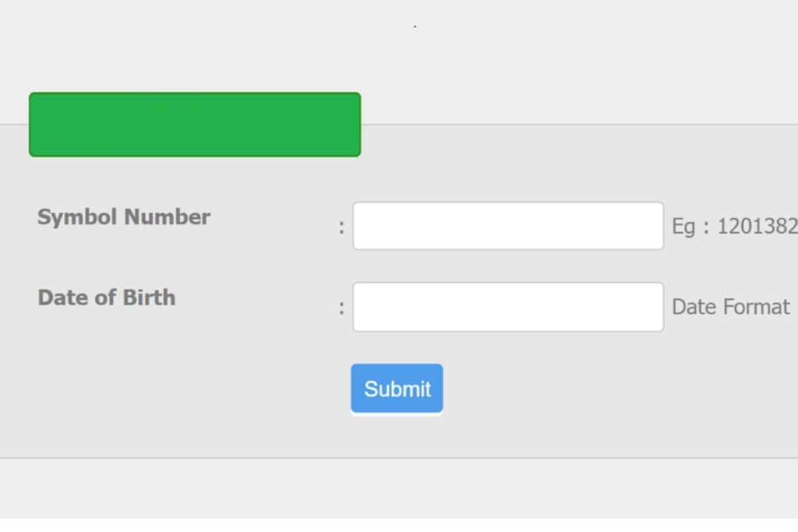798x532 pixels.
Task: Focus the empty field next to Symbol Number
Action: tap(507, 224)
